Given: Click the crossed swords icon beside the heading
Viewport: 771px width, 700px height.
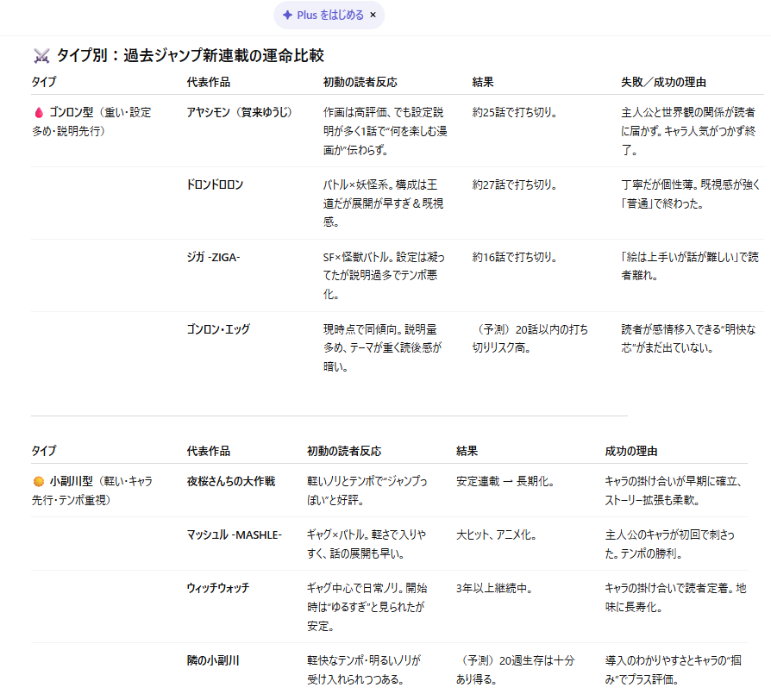Looking at the screenshot, I should (x=41, y=56).
